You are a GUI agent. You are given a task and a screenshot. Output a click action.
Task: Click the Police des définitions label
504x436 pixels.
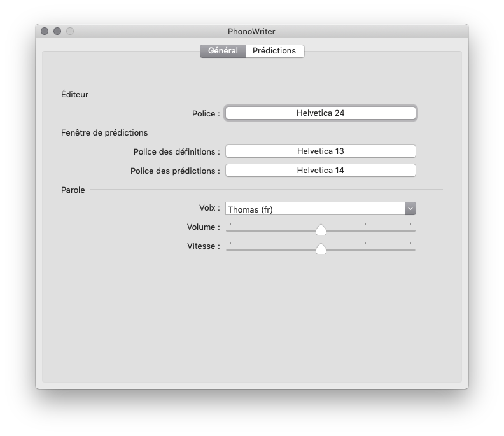pyautogui.click(x=177, y=151)
